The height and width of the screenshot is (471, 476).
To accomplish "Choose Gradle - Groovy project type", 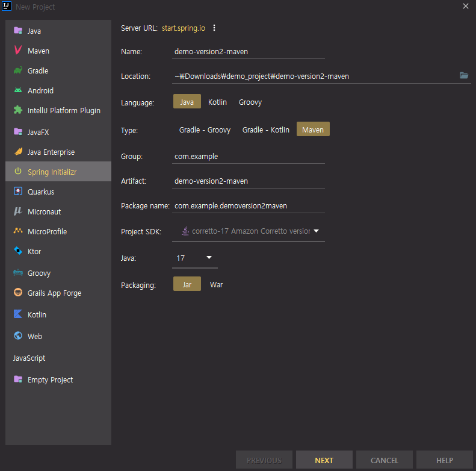I will [205, 130].
